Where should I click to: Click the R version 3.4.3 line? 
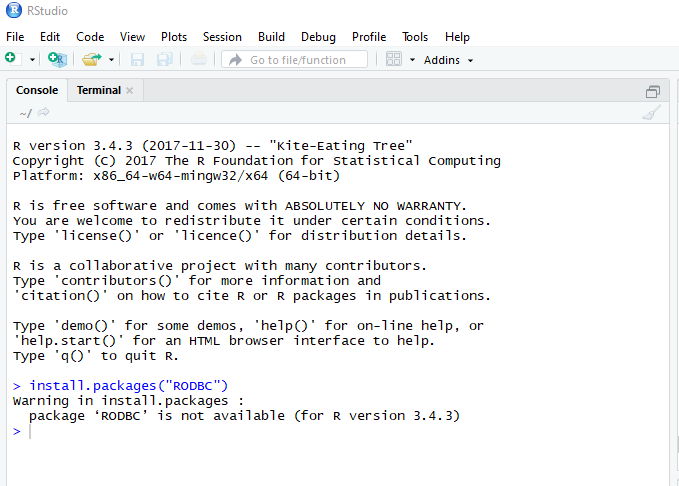(x=213, y=146)
